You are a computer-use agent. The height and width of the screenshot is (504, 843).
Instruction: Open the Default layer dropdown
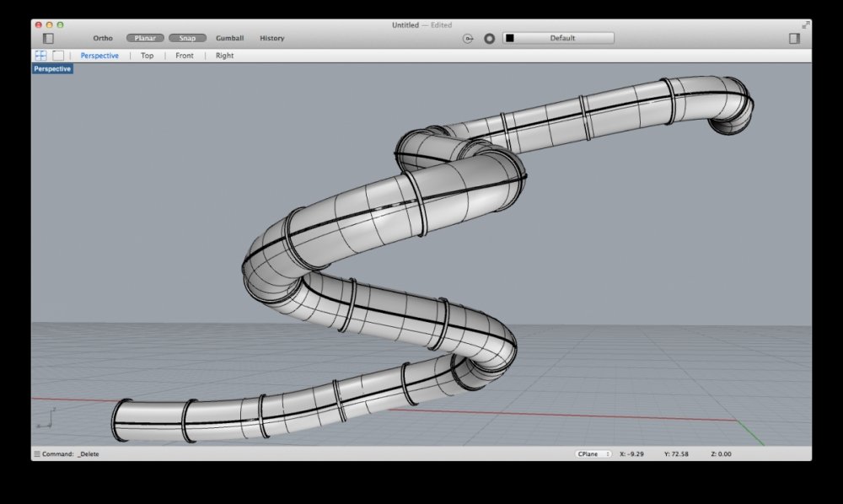tap(562, 38)
